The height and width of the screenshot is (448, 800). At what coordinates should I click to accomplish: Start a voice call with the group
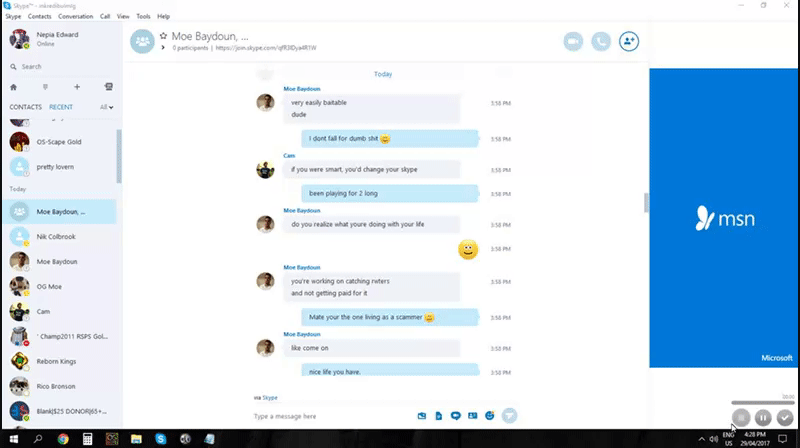601,41
